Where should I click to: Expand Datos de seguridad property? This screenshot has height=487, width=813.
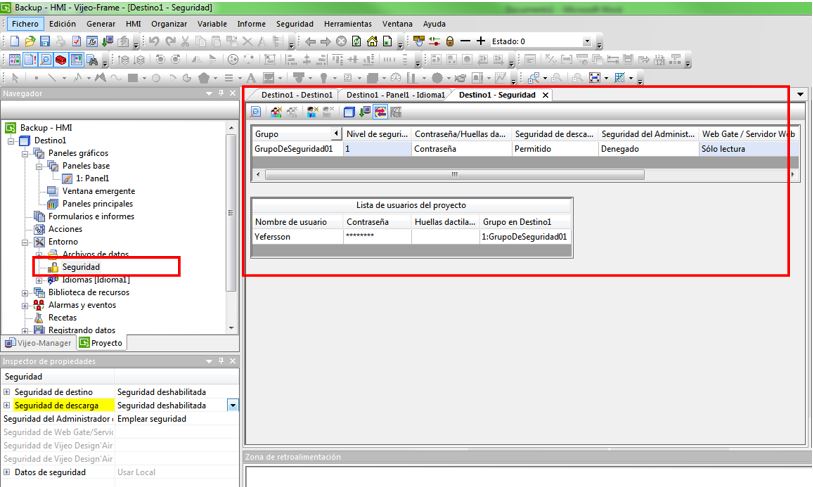coord(7,472)
